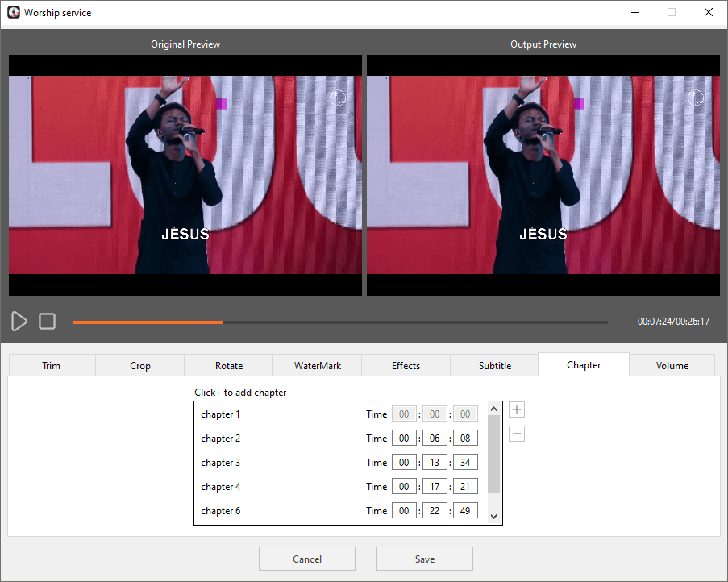The height and width of the screenshot is (582, 728).
Task: Switch to the Trim tab
Action: click(x=51, y=365)
